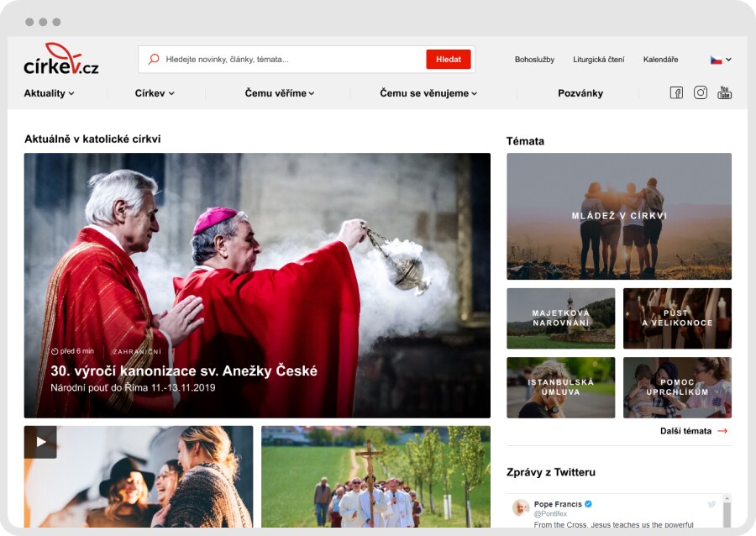This screenshot has width=756, height=536.
Task: Expand the Aktuality menu
Action: [x=49, y=93]
